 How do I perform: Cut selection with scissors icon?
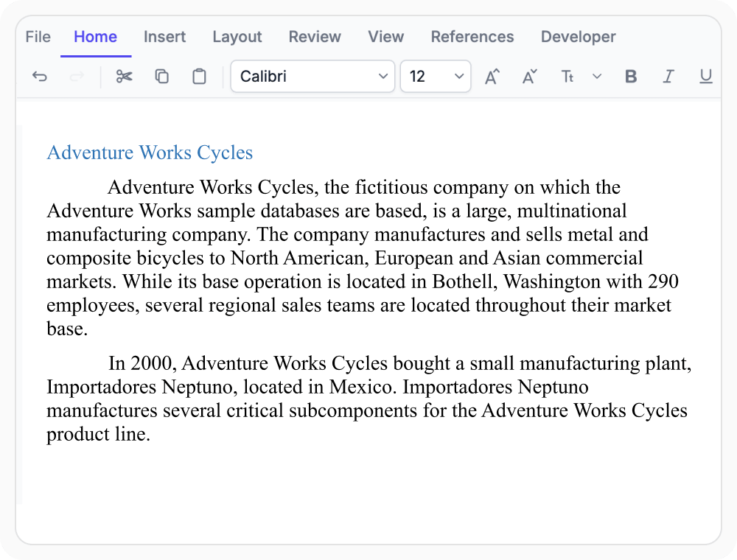click(124, 76)
